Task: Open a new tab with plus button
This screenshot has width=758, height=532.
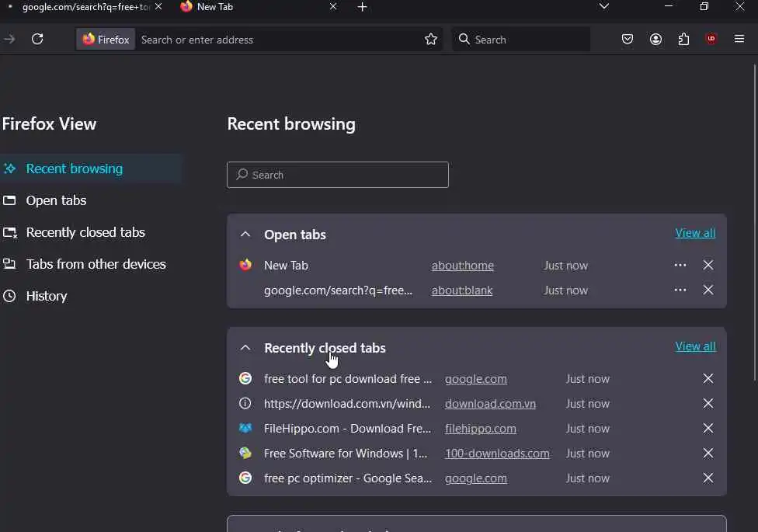Action: 362,7
